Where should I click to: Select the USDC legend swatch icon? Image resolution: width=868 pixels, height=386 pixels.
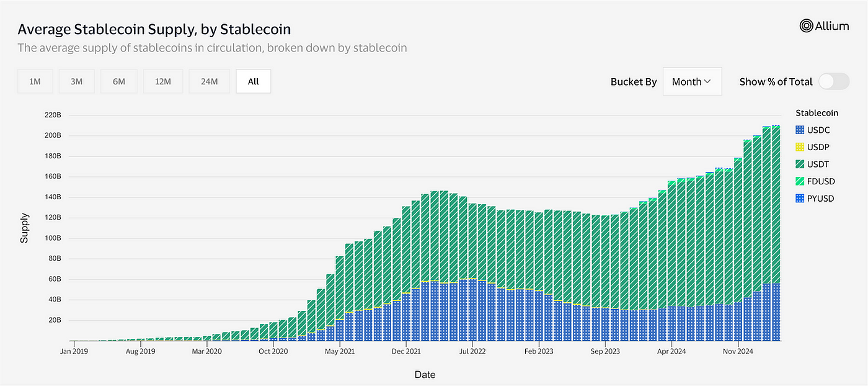[801, 130]
